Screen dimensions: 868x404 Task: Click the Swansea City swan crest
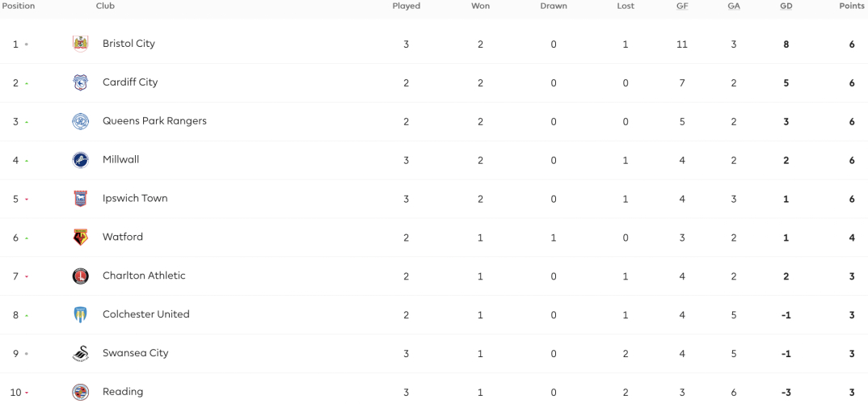click(80, 354)
